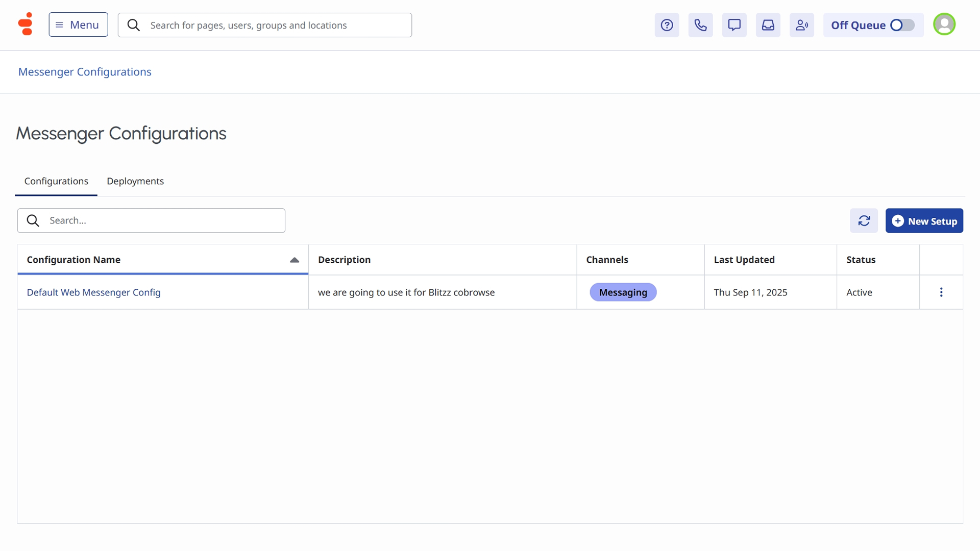Open the agent voice interactions icon
Image resolution: width=980 pixels, height=551 pixels.
(801, 25)
